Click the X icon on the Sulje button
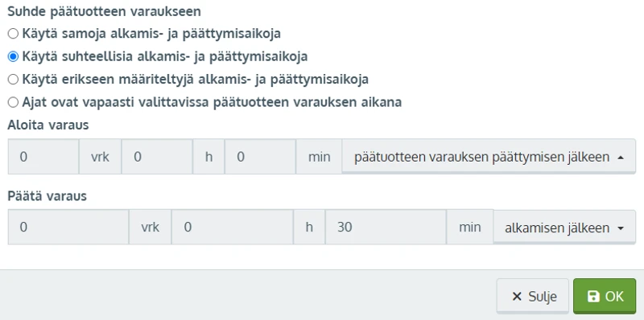This screenshot has height=320, width=644. coord(517,297)
